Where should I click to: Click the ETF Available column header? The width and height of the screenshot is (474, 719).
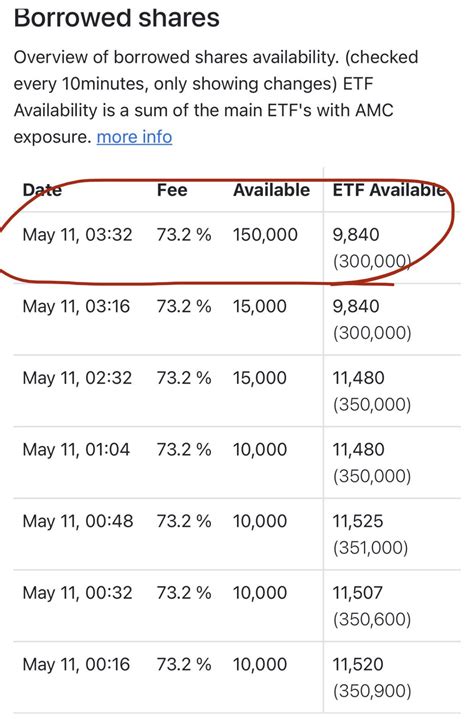point(389,190)
